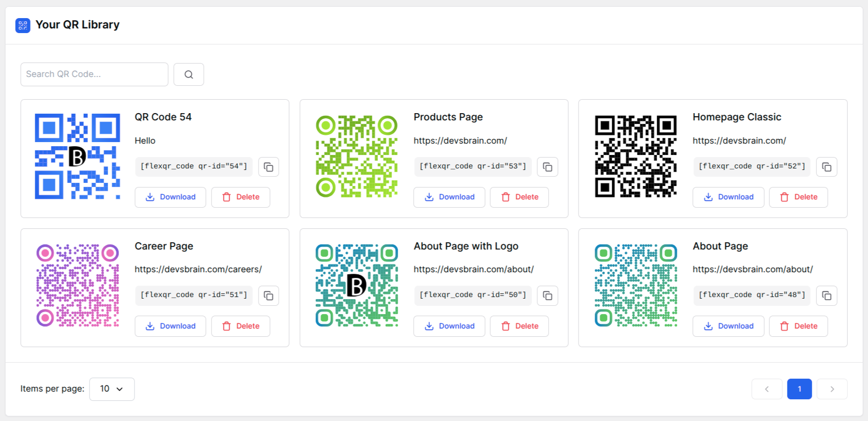Download the qr-id 48 About Page QR
The height and width of the screenshot is (421, 868).
(728, 326)
